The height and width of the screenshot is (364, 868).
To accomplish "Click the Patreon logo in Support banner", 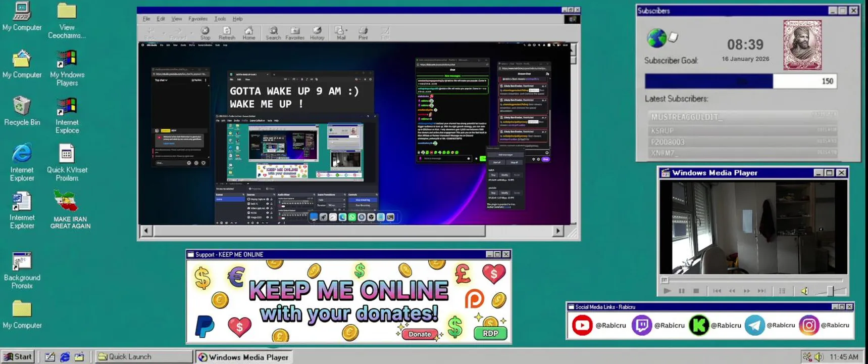I will click(x=474, y=298).
